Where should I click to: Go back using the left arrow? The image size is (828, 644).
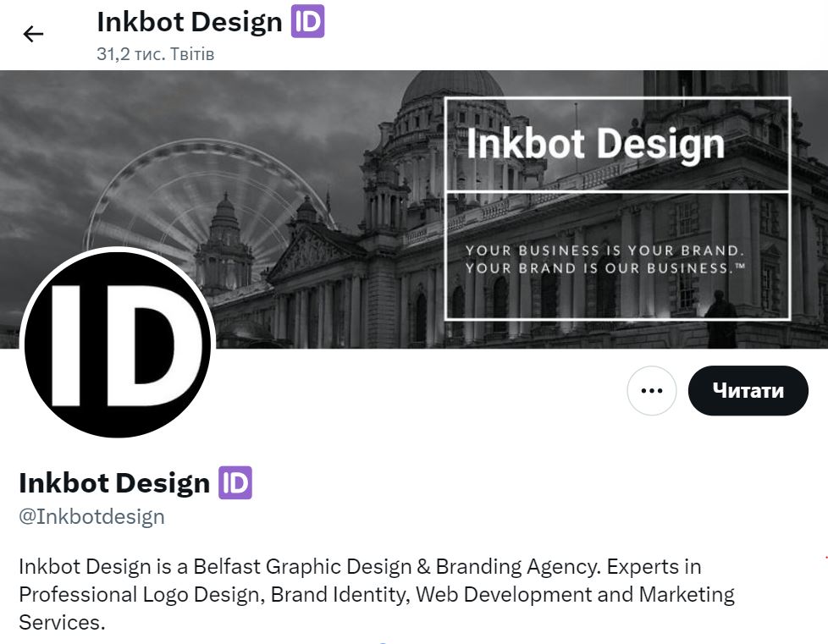point(33,35)
